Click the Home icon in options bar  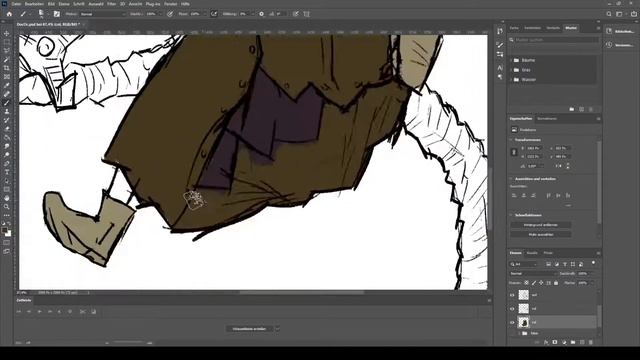click(9, 14)
